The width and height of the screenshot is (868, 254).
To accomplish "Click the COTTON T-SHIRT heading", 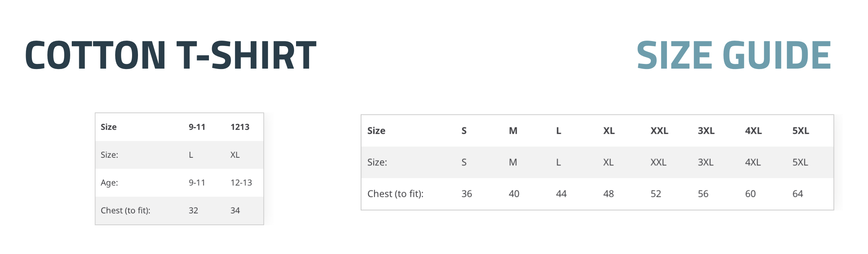I will [170, 55].
